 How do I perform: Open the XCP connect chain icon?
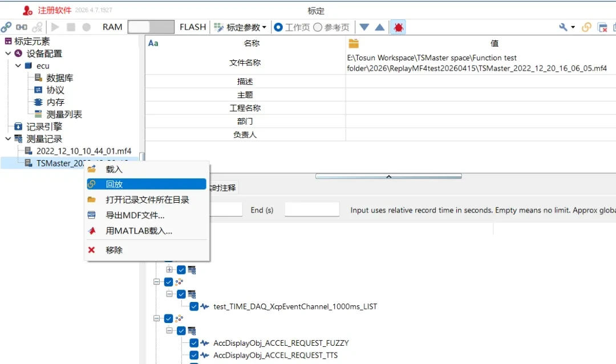pos(7,26)
